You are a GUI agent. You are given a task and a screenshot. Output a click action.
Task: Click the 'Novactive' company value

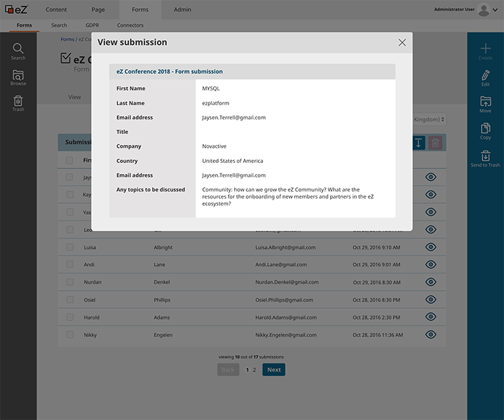point(214,146)
